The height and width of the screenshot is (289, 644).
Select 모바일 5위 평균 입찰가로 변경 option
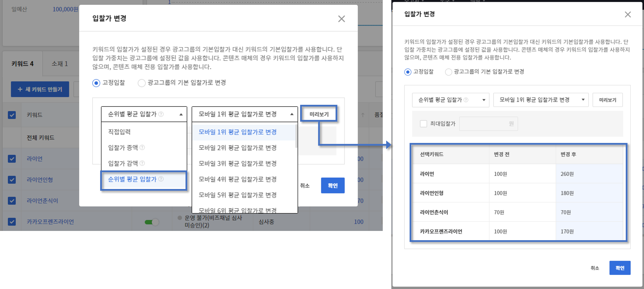243,195
